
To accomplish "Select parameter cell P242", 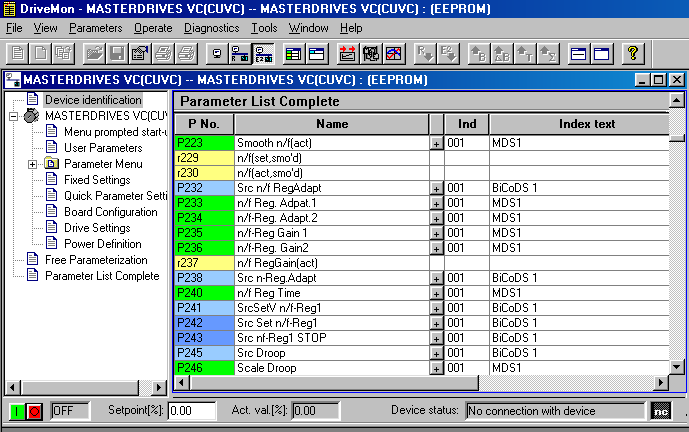I will tap(204, 323).
